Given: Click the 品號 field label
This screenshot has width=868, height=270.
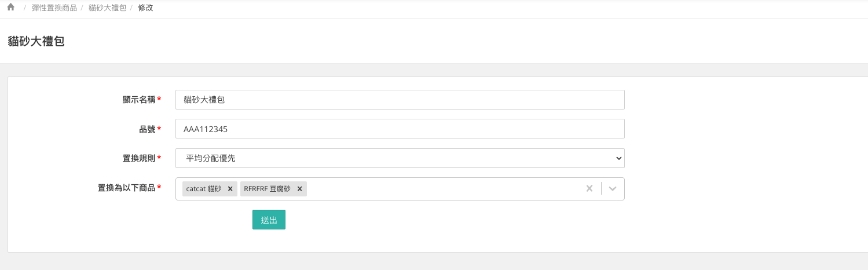Looking at the screenshot, I should point(147,129).
